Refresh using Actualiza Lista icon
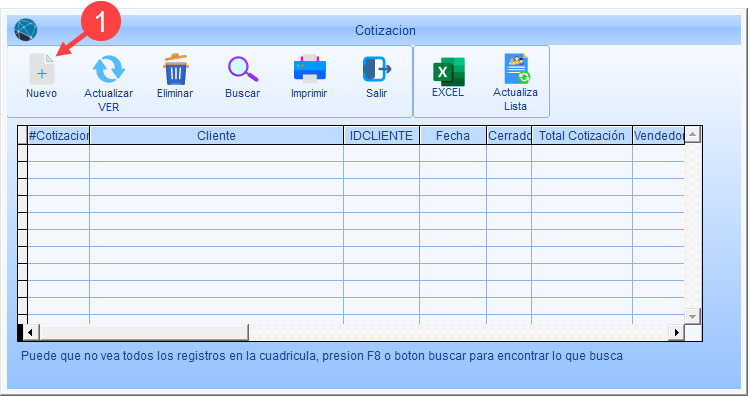Image resolution: width=748 pixels, height=396 pixels. point(517,68)
